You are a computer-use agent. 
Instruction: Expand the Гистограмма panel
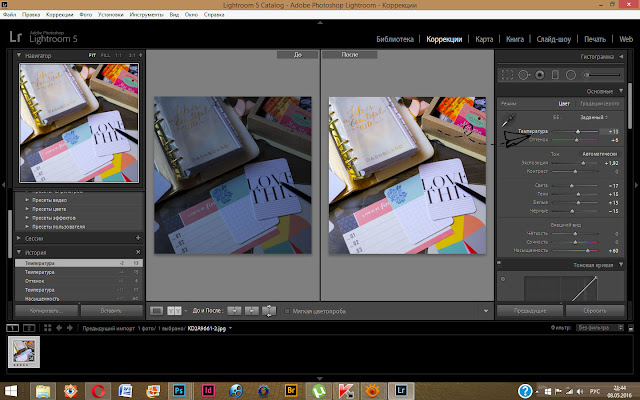click(x=621, y=56)
